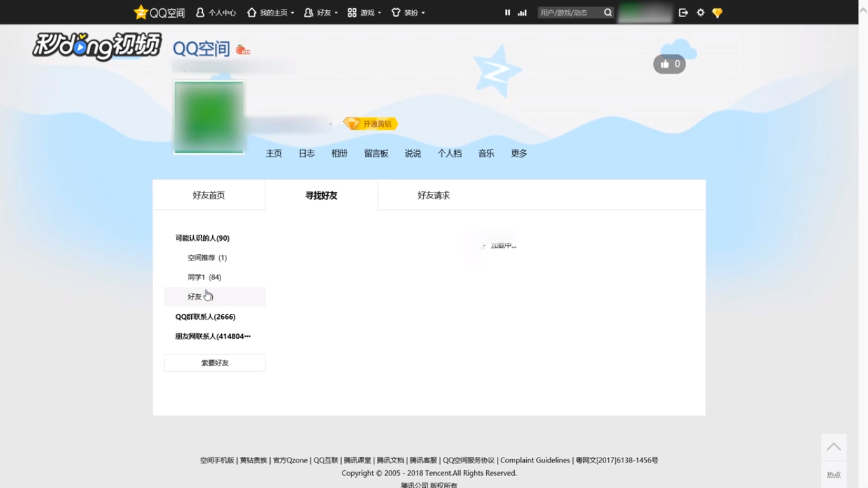The height and width of the screenshot is (488, 868).
Task: Open 个人中心 from the top bar
Action: (216, 13)
